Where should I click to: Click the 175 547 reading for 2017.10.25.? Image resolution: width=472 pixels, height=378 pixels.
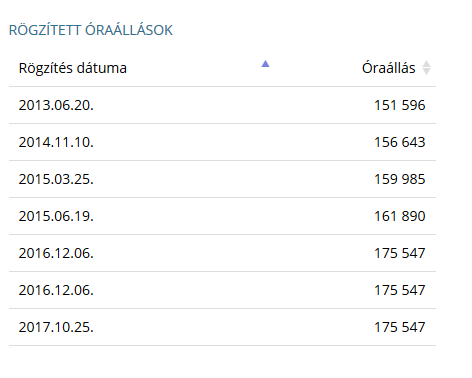point(400,327)
